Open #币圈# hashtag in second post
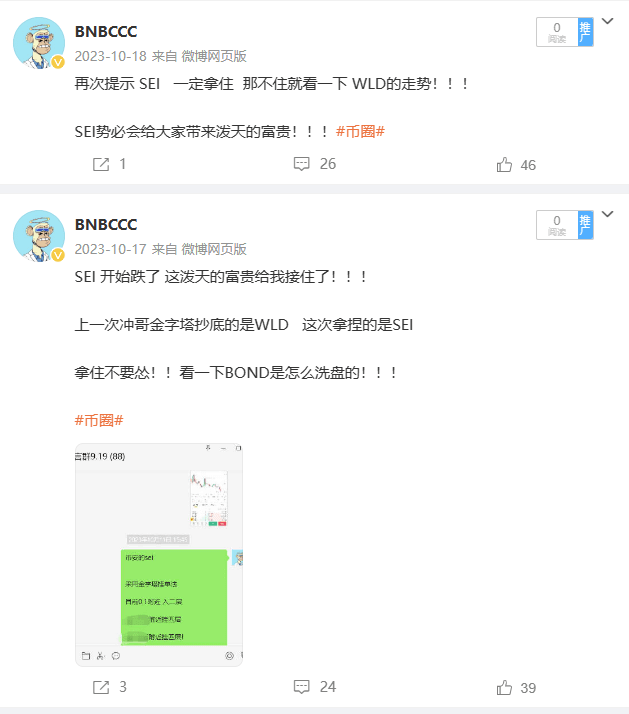Image resolution: width=629 pixels, height=714 pixels. pos(99,420)
